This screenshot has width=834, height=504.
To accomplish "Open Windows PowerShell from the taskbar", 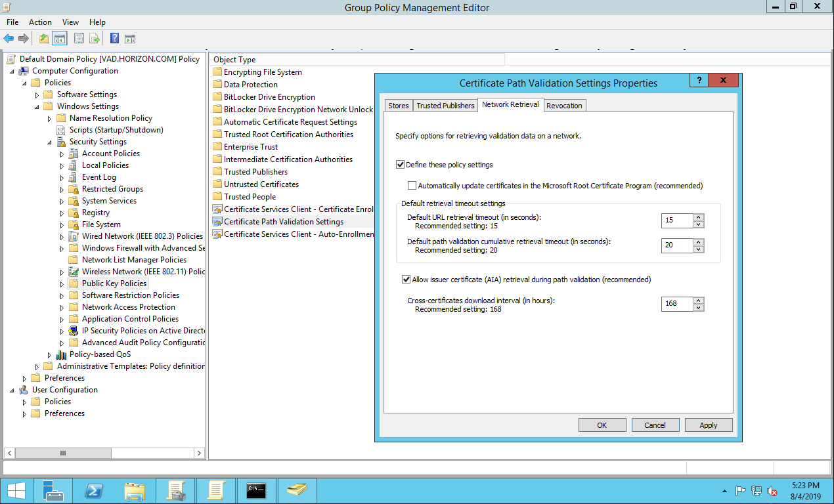I will coord(94,491).
